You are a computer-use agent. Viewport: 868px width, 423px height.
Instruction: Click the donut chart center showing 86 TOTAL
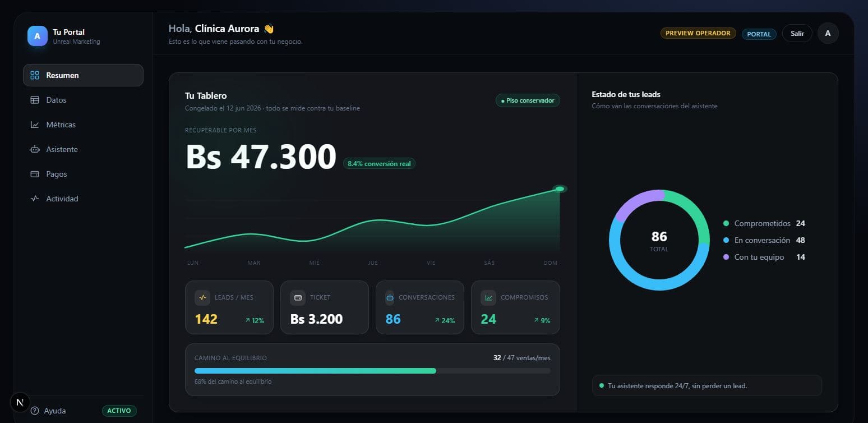coord(659,240)
